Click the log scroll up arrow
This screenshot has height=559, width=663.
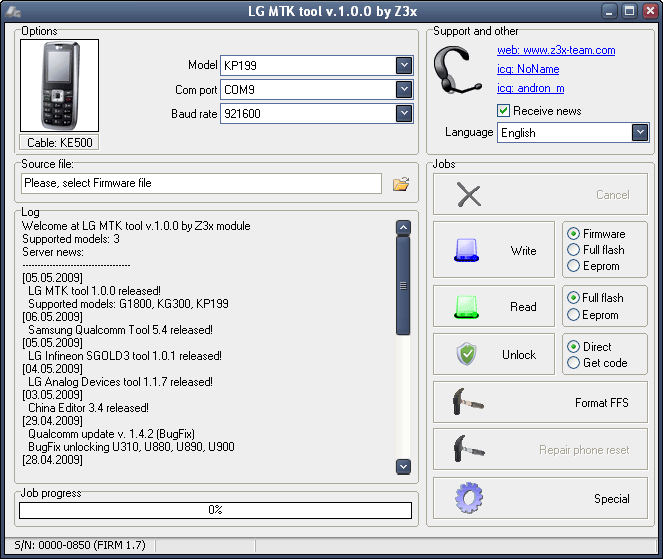point(403,227)
